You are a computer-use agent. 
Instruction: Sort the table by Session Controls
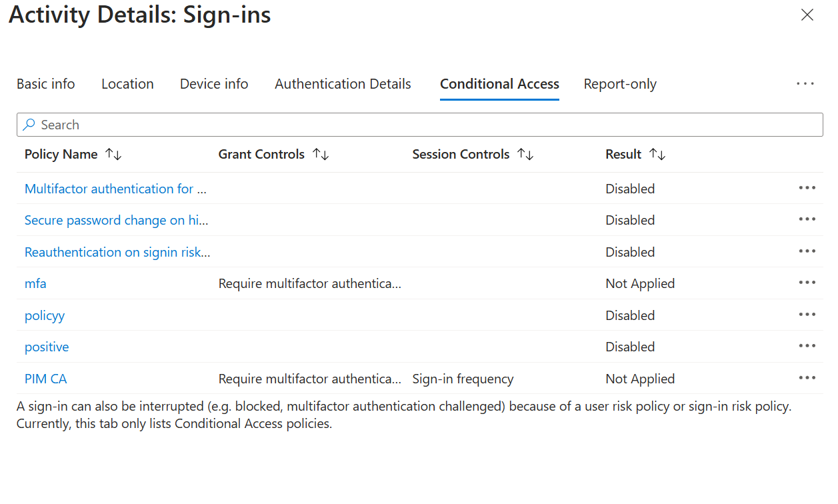pos(473,154)
